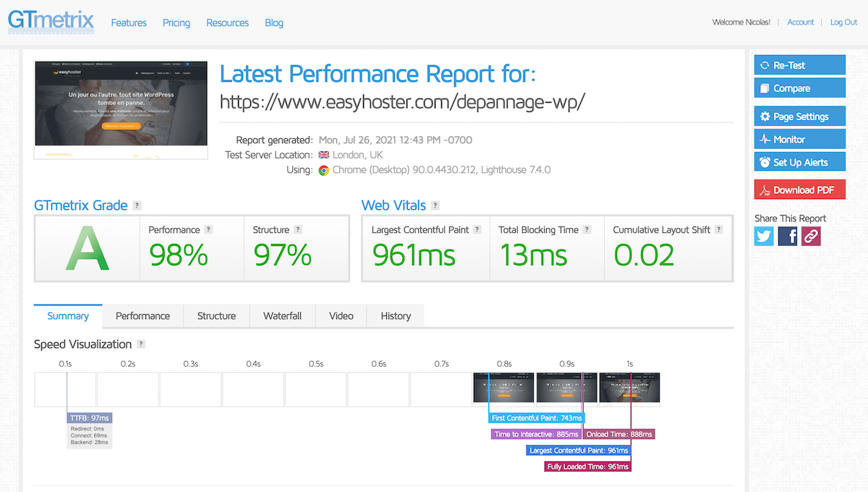
Task: Open Speed Visualization help icon
Action: click(x=142, y=344)
